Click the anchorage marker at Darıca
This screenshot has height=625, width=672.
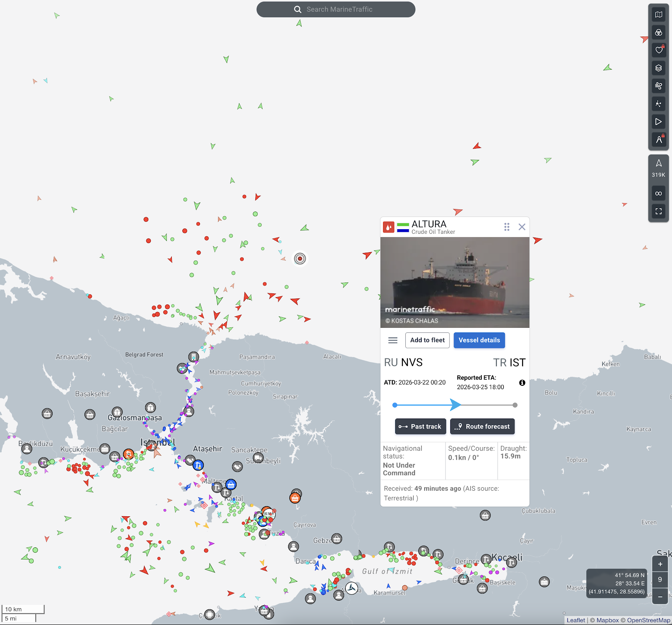(x=294, y=547)
